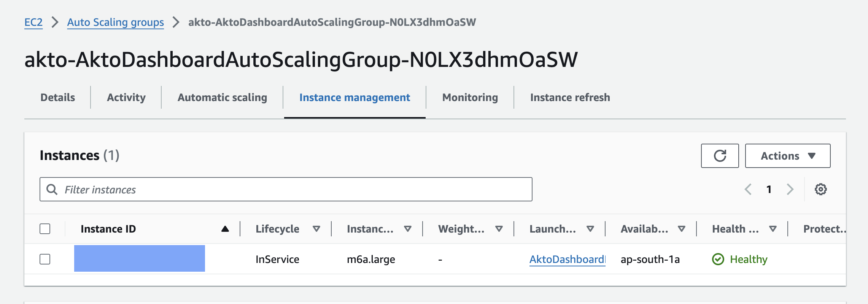The height and width of the screenshot is (304, 868).
Task: Switch to the Details tab
Action: 58,98
